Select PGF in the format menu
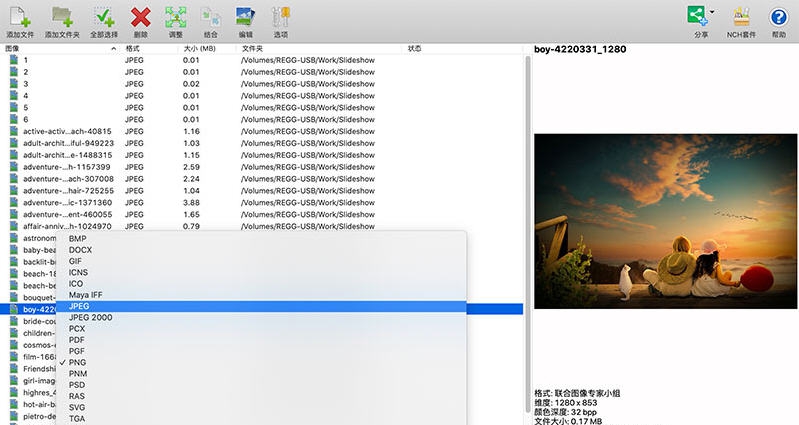This screenshot has height=425, width=799. pyautogui.click(x=261, y=351)
